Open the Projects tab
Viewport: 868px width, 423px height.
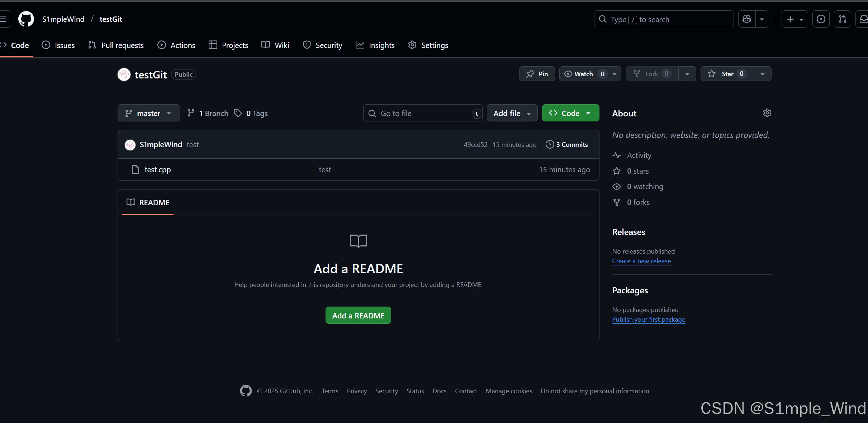point(228,45)
